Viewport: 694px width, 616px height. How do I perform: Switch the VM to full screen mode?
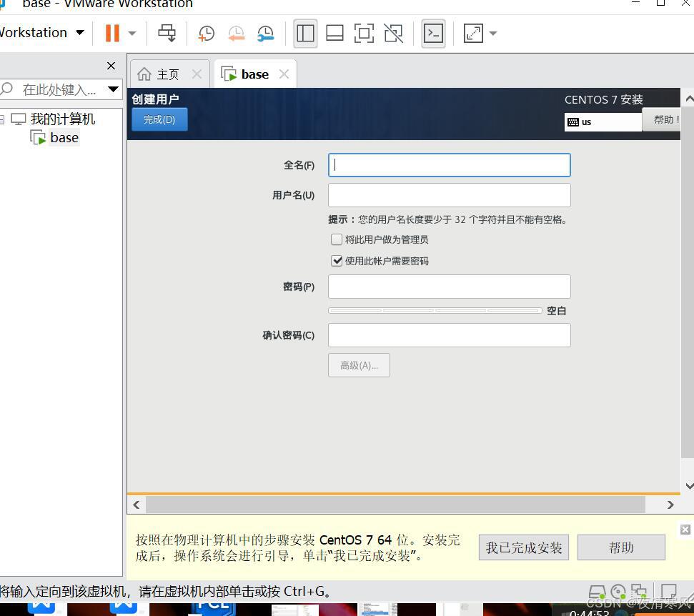click(364, 33)
